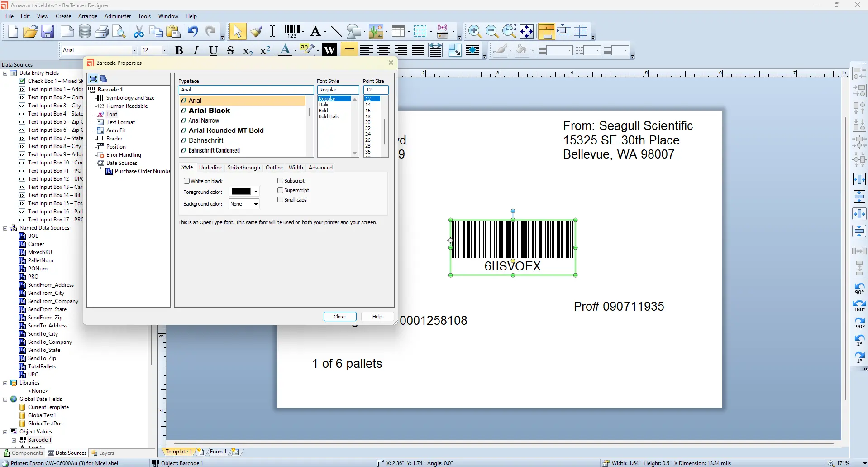Toggle the grid display icon
Viewport: 868px width, 467px height.
(581, 31)
